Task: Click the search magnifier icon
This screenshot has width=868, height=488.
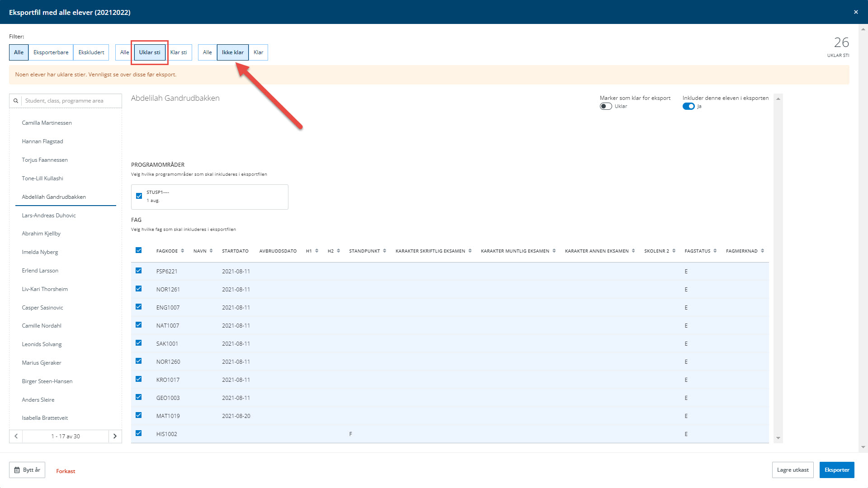Action: pos(16,101)
